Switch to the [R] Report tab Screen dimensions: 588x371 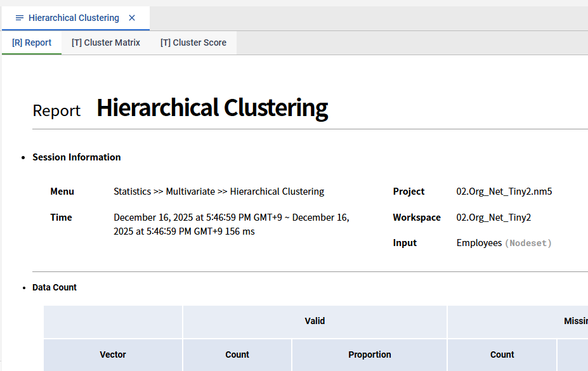pyautogui.click(x=32, y=42)
